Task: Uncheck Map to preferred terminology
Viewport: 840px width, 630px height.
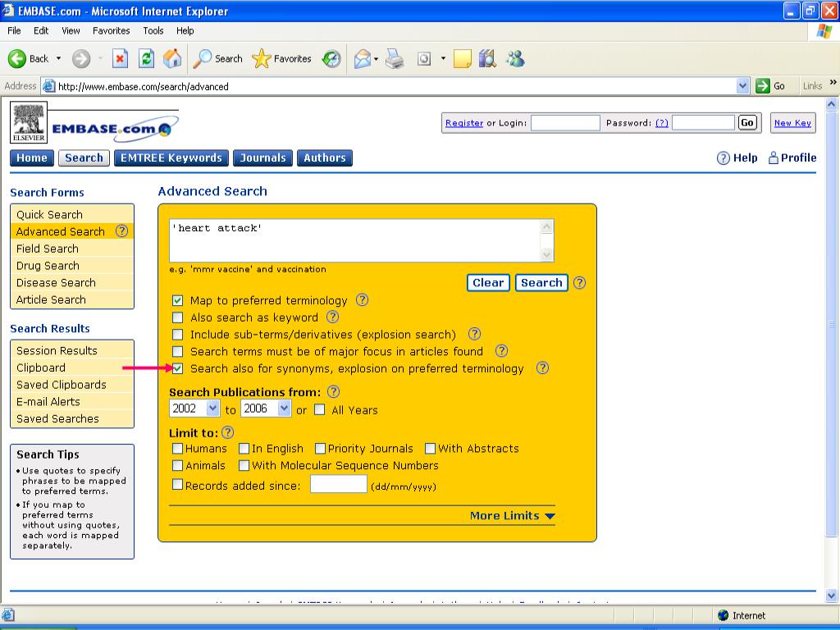Action: pos(177,300)
